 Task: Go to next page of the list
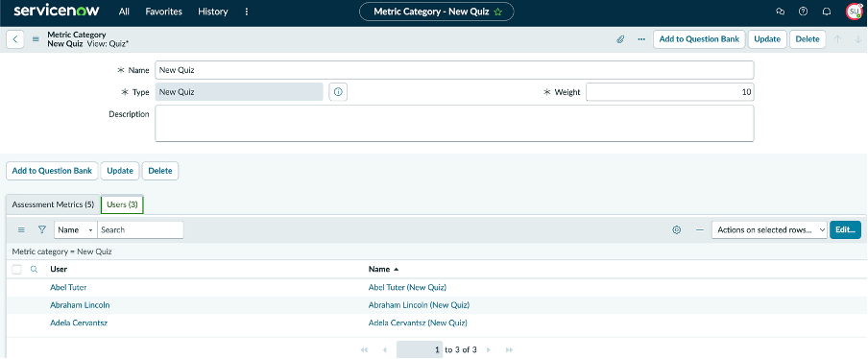click(489, 350)
